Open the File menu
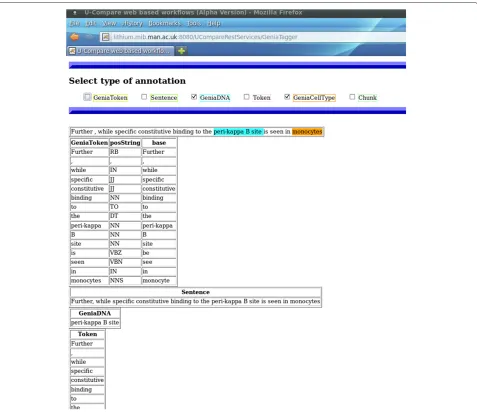 tap(75, 23)
